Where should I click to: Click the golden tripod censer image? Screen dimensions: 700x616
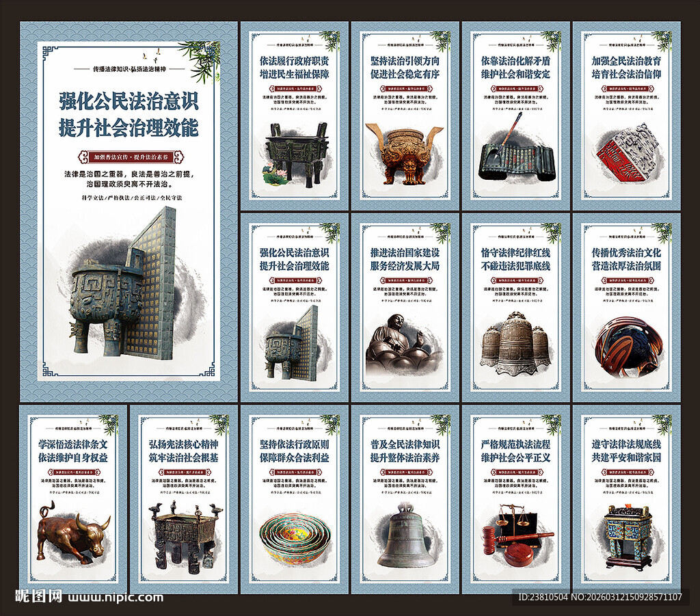pos(403,152)
